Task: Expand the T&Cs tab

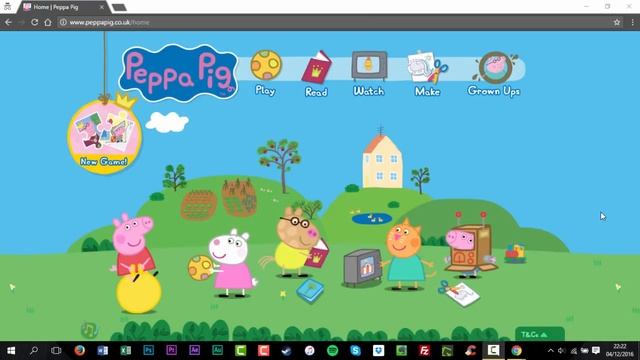Action: coord(540,334)
